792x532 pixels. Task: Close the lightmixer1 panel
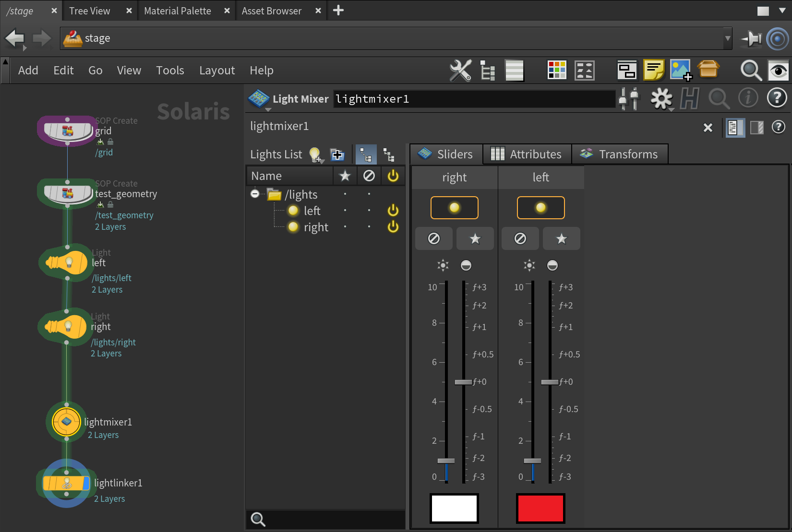pos(708,128)
